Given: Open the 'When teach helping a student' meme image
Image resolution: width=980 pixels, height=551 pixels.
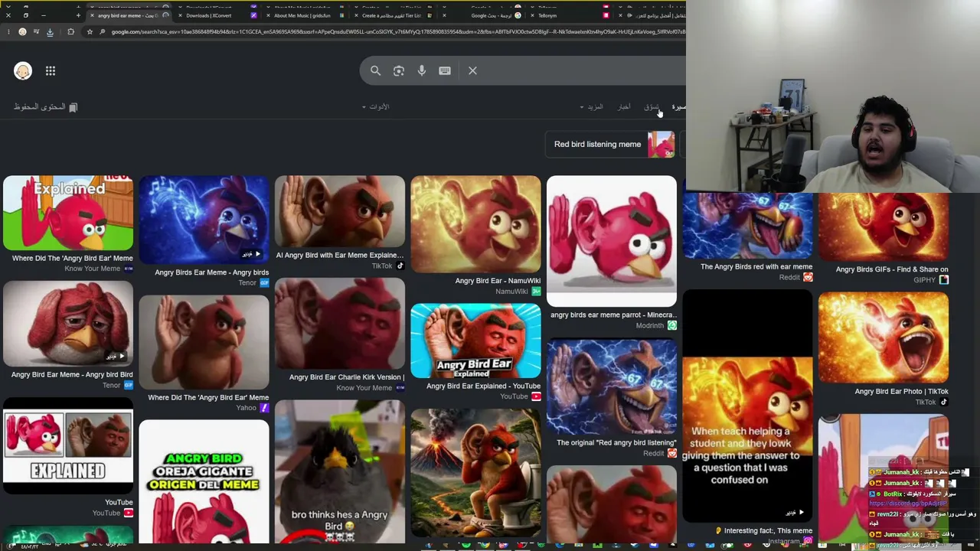Looking at the screenshot, I should 747,407.
